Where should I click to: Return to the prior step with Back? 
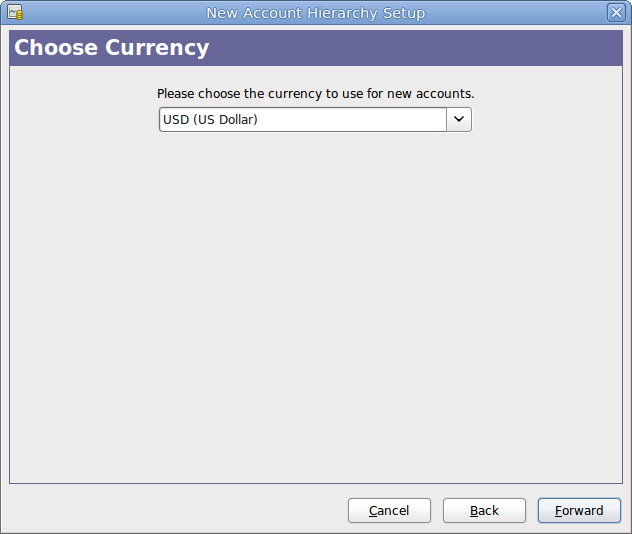tap(484, 511)
